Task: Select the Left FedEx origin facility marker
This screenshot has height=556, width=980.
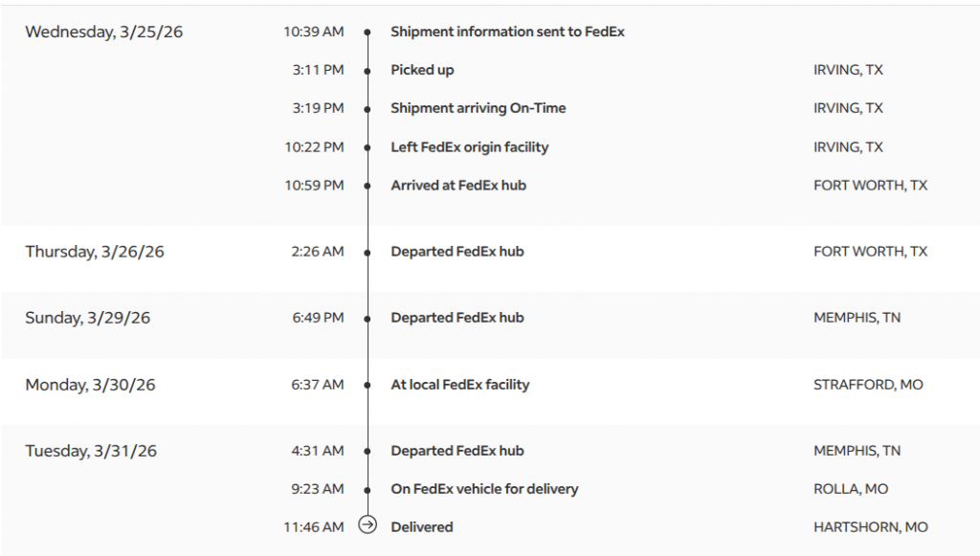Action: [367, 147]
